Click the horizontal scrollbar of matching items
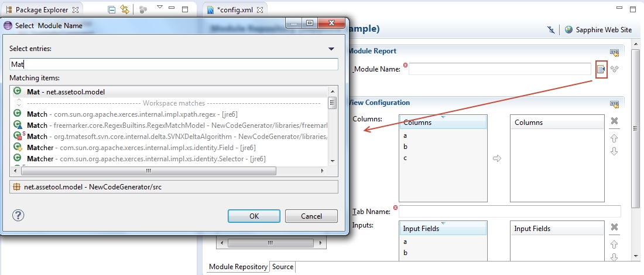Screen dimensions: 644x275 tap(148, 171)
